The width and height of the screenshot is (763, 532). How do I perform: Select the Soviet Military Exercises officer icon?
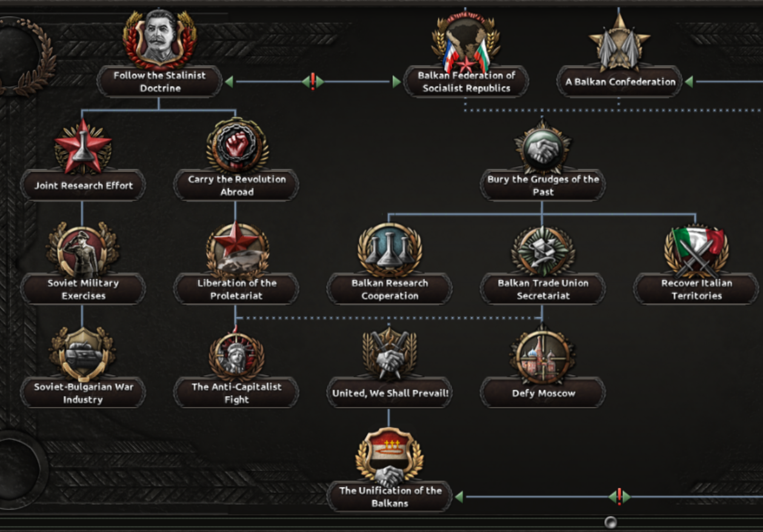click(x=82, y=250)
